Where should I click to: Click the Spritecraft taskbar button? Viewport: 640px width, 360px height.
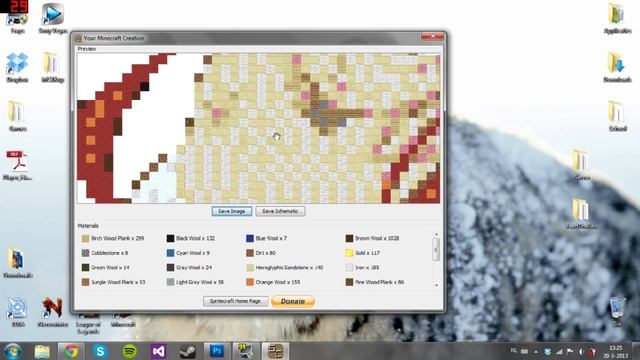pos(275,351)
